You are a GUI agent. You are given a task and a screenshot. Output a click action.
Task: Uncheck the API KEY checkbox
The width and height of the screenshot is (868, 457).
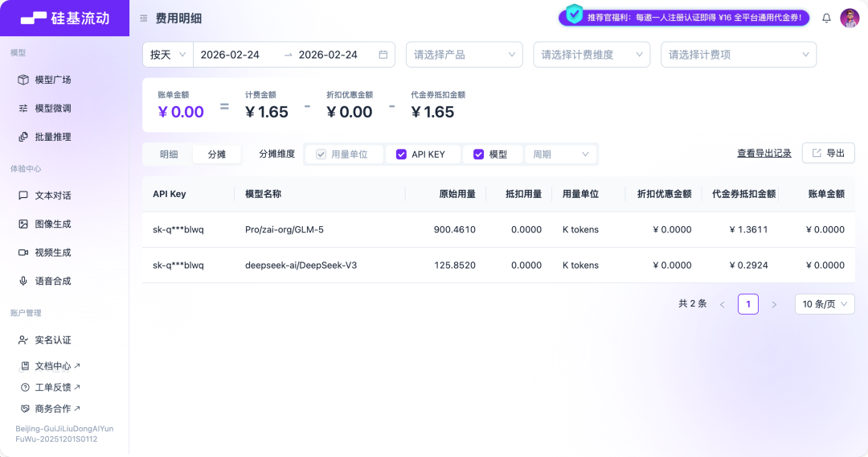coord(402,154)
